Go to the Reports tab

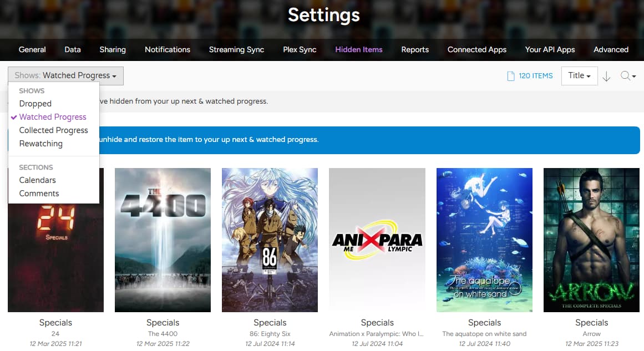(415, 50)
